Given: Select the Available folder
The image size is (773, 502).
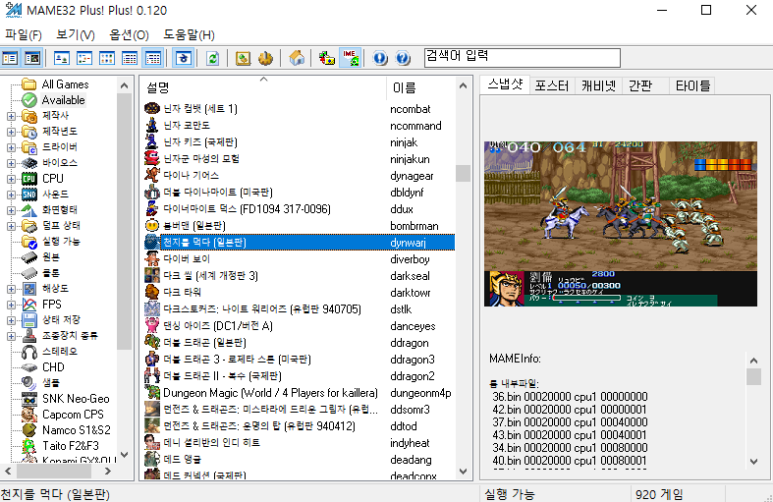Looking at the screenshot, I should tap(63, 100).
